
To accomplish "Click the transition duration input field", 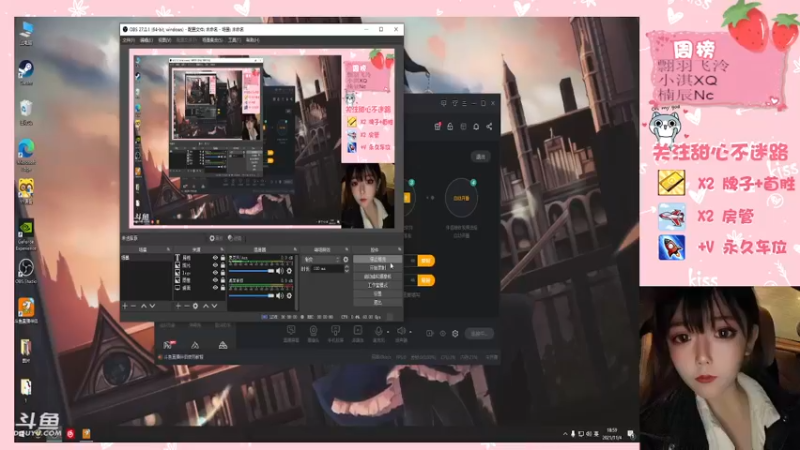I will [x=328, y=268].
